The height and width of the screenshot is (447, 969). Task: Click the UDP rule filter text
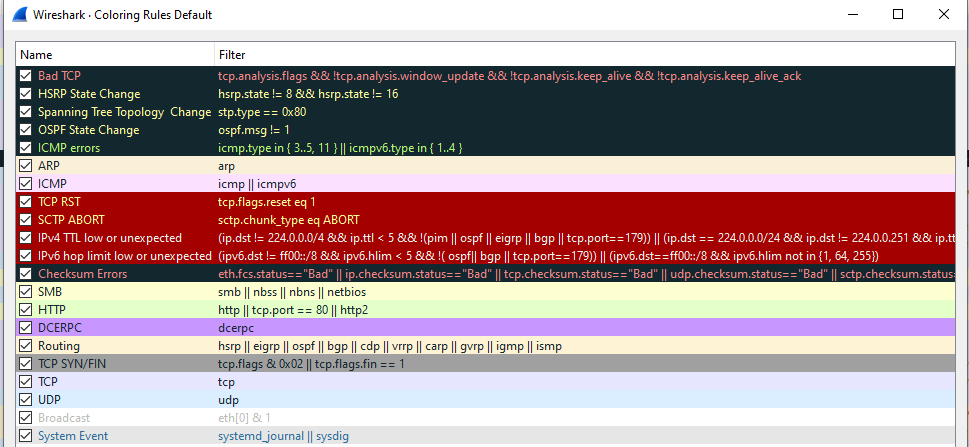[x=229, y=400]
